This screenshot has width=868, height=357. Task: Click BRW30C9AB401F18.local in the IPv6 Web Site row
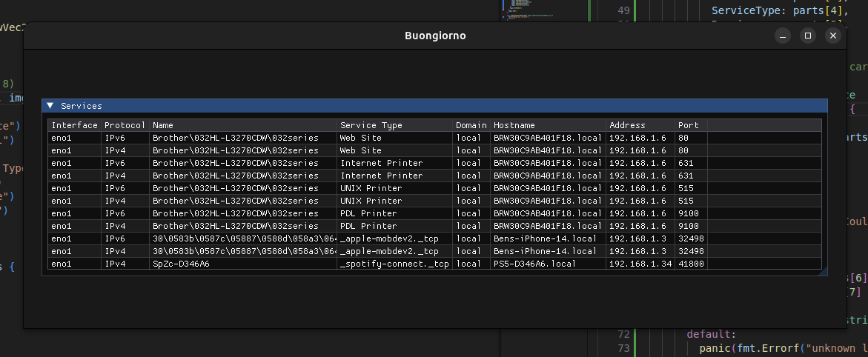548,138
